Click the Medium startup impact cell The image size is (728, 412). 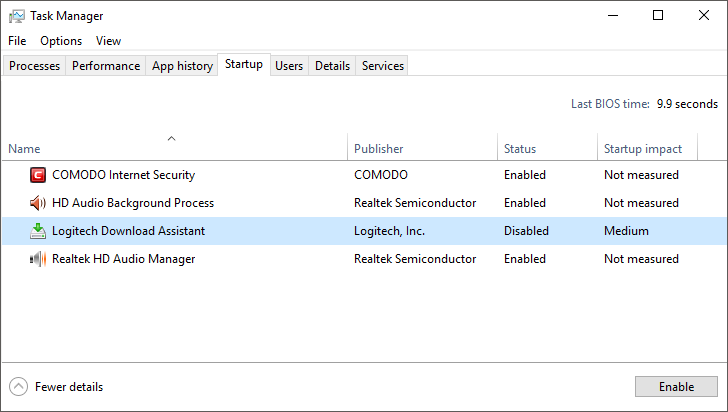pos(626,231)
